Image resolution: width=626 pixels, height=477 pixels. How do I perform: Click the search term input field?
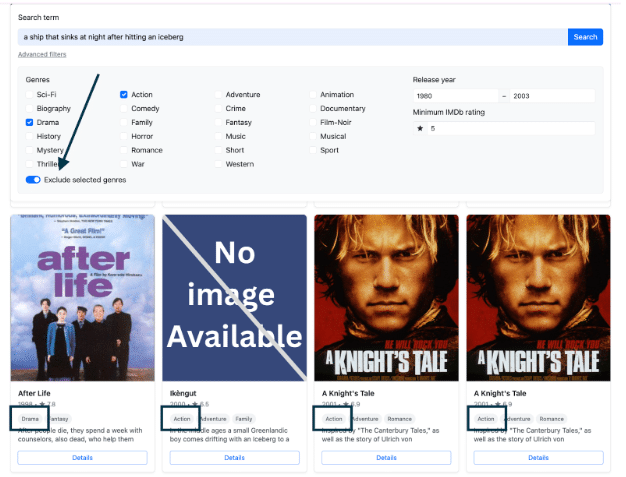pos(290,37)
